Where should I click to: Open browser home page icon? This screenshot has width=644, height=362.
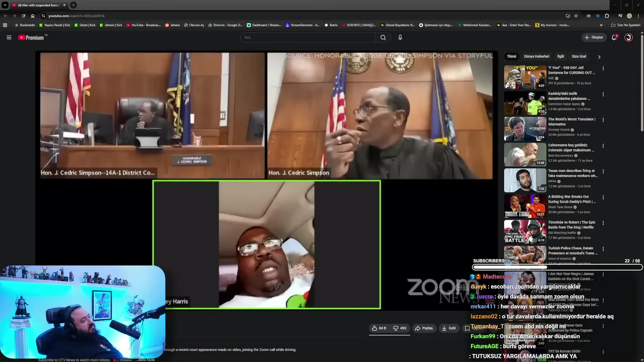pos(33,16)
